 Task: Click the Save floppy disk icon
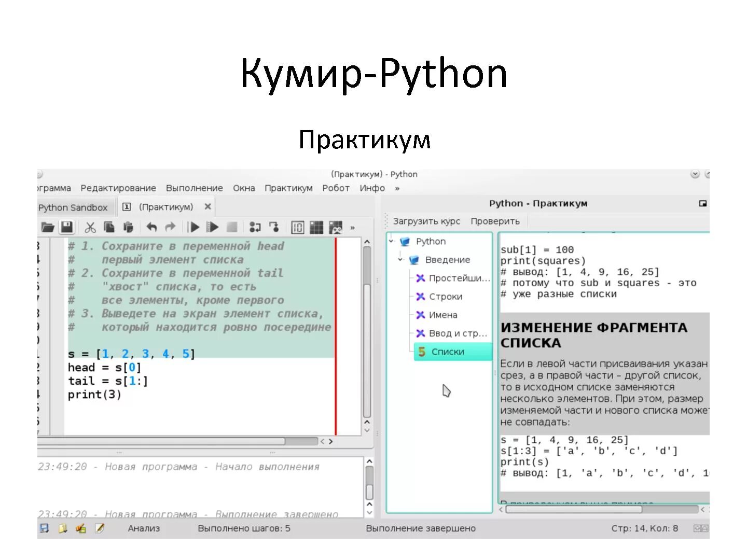pyautogui.click(x=66, y=227)
